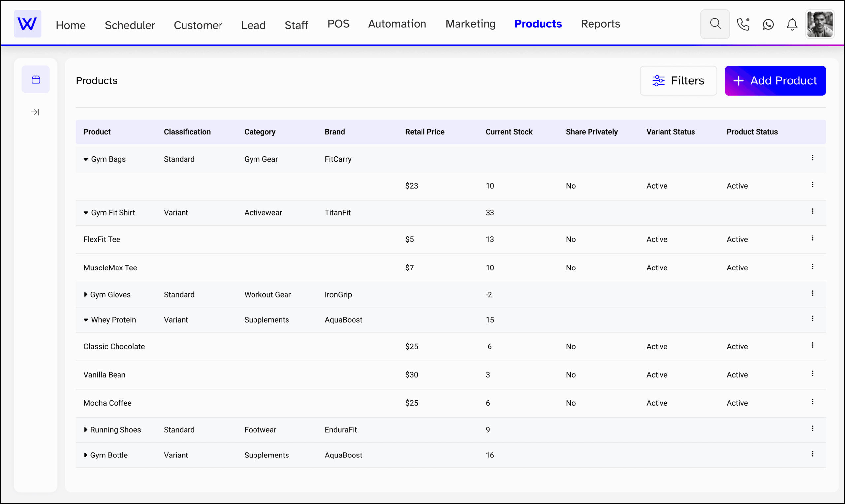Open the notifications bell
The width and height of the screenshot is (845, 504).
[792, 24]
